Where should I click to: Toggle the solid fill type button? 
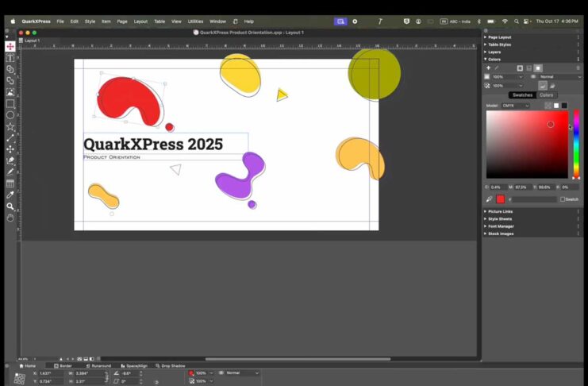(x=543, y=86)
